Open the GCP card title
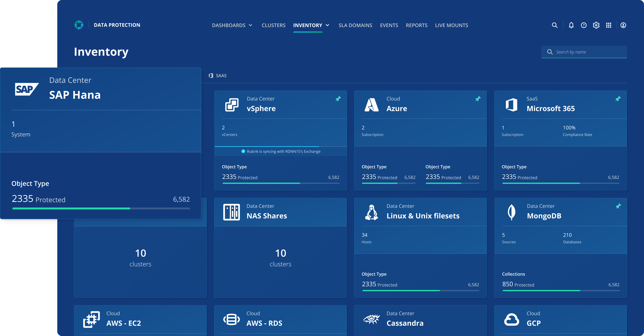644x336 pixels. [534, 323]
